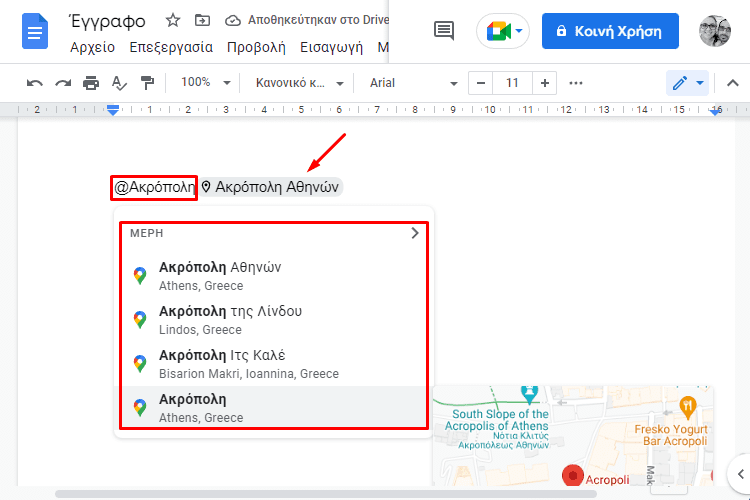Expand the ΜΕΡΗ places section arrow
This screenshot has height=500, width=750.
[x=415, y=233]
